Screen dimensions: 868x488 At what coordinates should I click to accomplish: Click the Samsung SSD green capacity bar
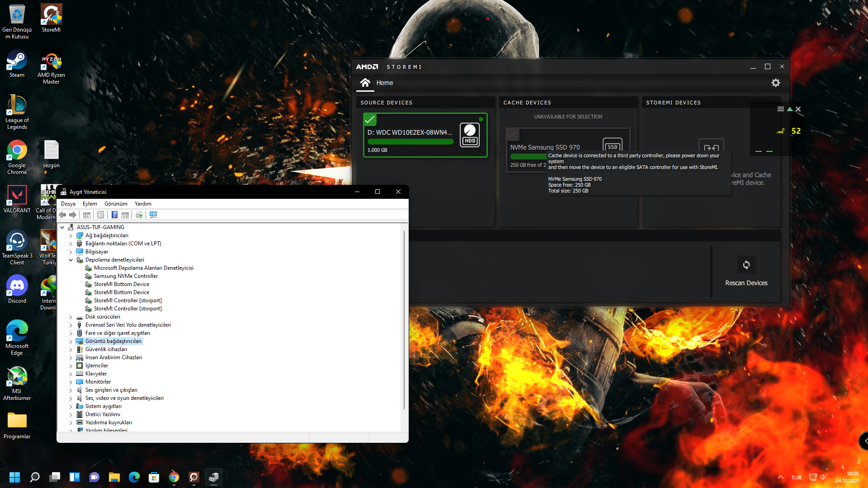point(528,156)
